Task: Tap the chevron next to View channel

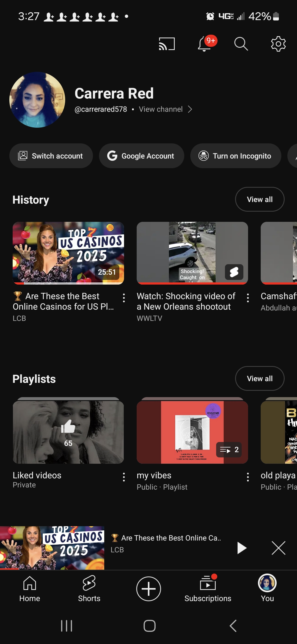Action: tap(190, 109)
